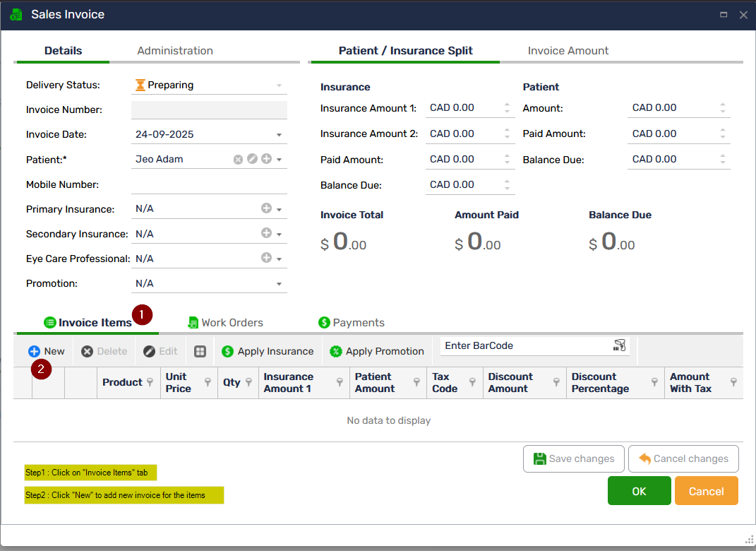The height and width of the screenshot is (551, 756).
Task: Click the Product column filter pin icon
Action: (x=150, y=382)
